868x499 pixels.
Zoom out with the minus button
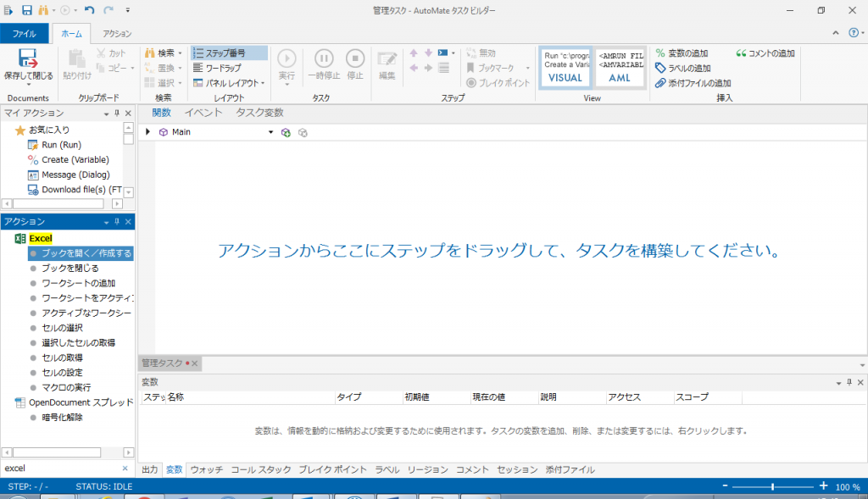(x=725, y=485)
